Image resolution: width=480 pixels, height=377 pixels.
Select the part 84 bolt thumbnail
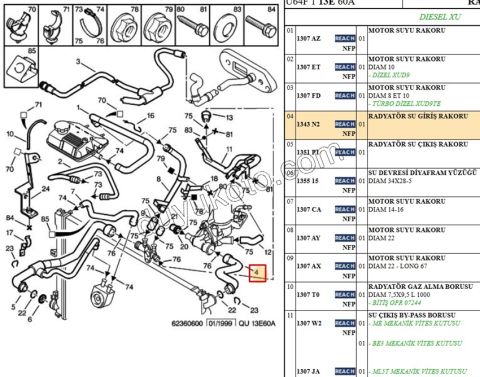click(x=261, y=26)
